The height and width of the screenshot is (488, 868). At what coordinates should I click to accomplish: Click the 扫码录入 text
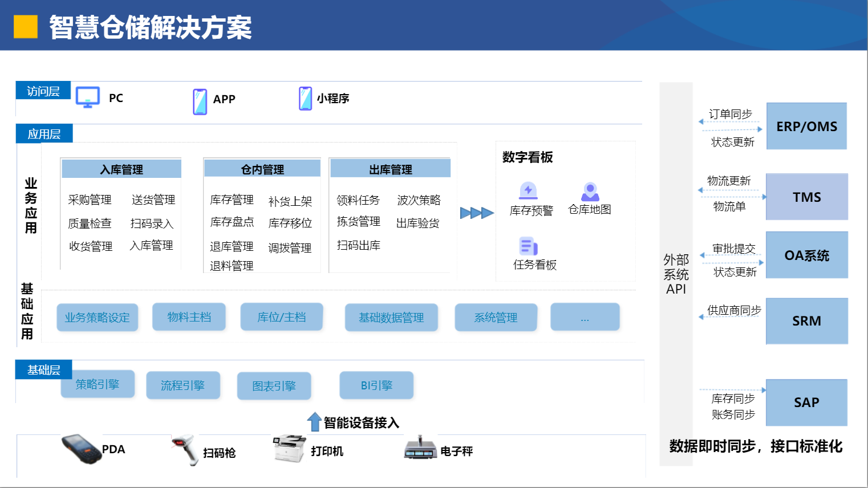[x=152, y=223]
